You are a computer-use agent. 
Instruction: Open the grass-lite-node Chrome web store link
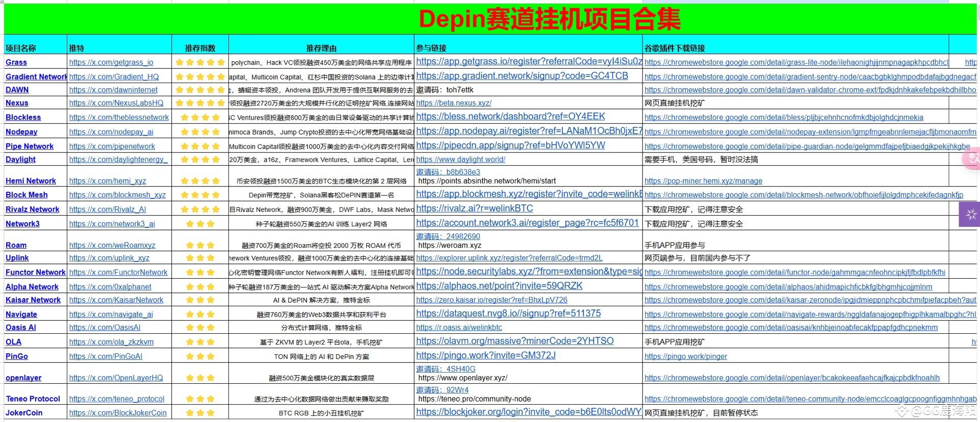click(x=796, y=62)
